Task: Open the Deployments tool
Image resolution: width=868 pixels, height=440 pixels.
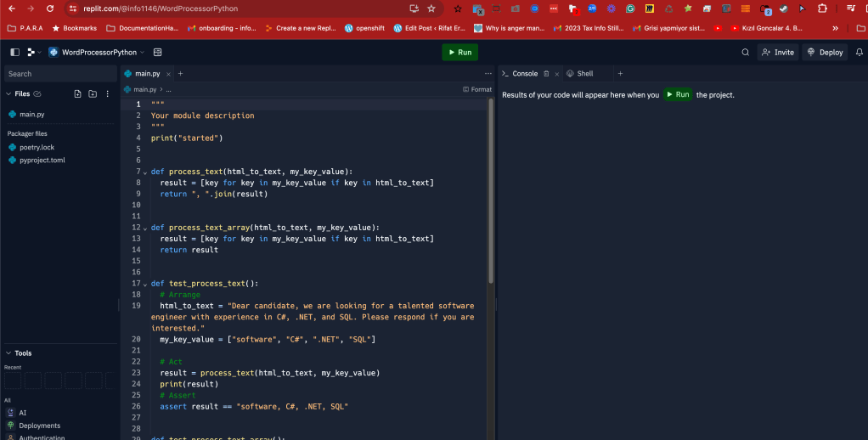Action: tap(39, 426)
